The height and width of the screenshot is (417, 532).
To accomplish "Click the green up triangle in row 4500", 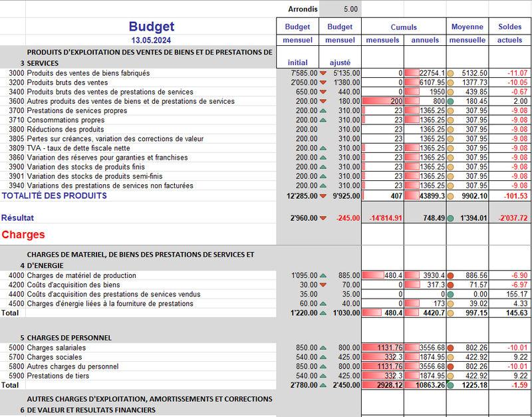I will [323, 304].
